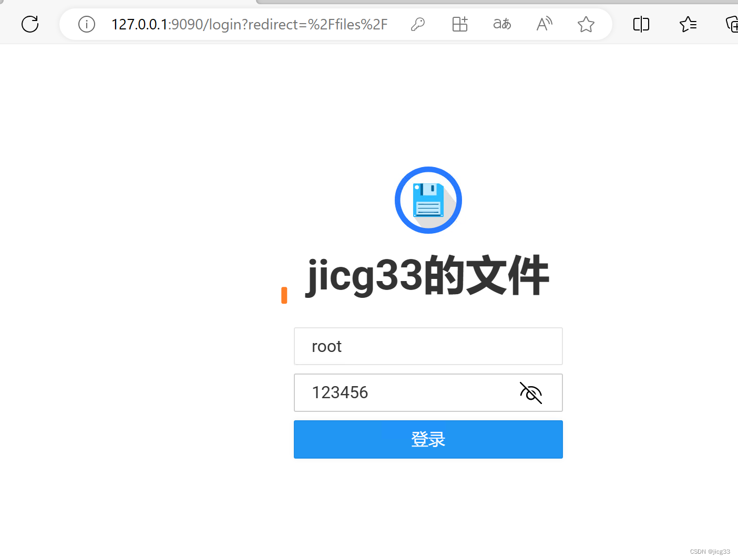Open the URL address bar suggestions
The image size is (738, 560).
247,24
